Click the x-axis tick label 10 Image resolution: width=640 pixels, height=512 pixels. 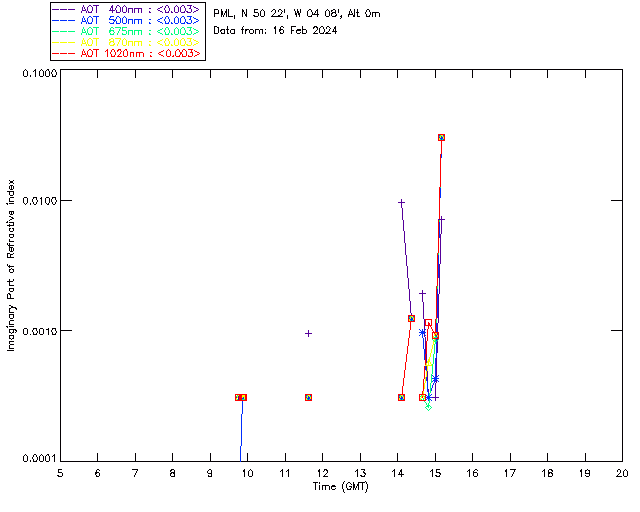pyautogui.click(x=247, y=473)
